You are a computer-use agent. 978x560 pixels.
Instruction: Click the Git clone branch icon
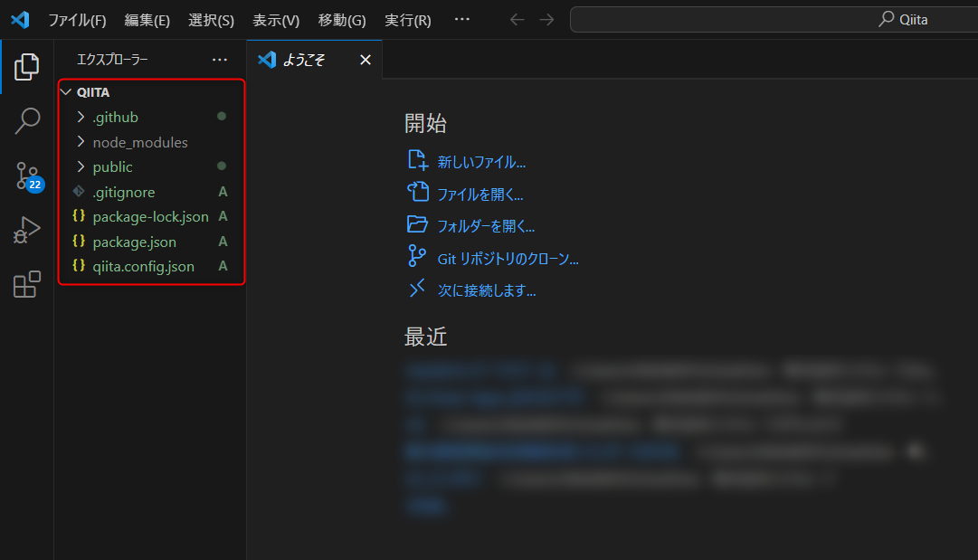pyautogui.click(x=417, y=256)
